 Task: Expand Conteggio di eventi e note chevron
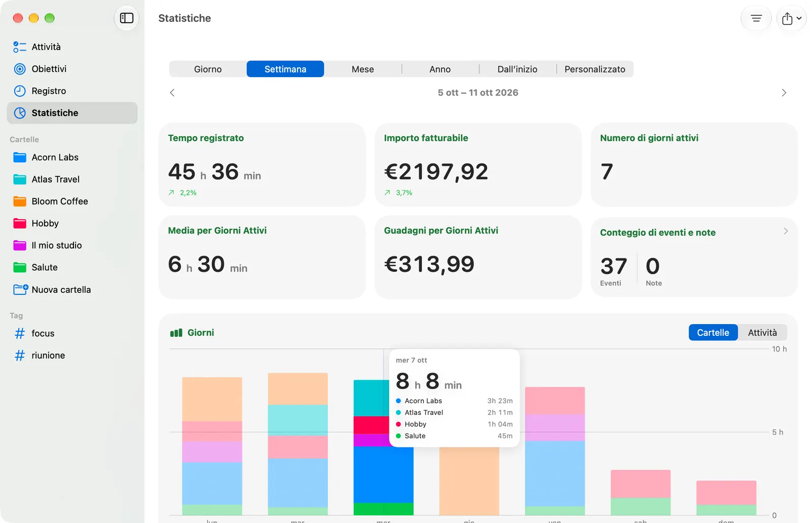pos(786,231)
